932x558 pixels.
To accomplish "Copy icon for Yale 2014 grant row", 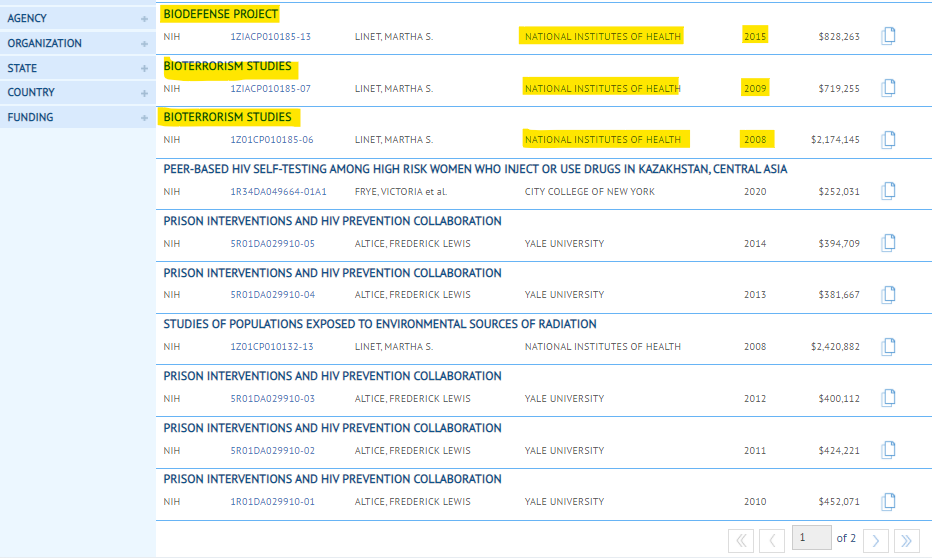I will click(888, 242).
